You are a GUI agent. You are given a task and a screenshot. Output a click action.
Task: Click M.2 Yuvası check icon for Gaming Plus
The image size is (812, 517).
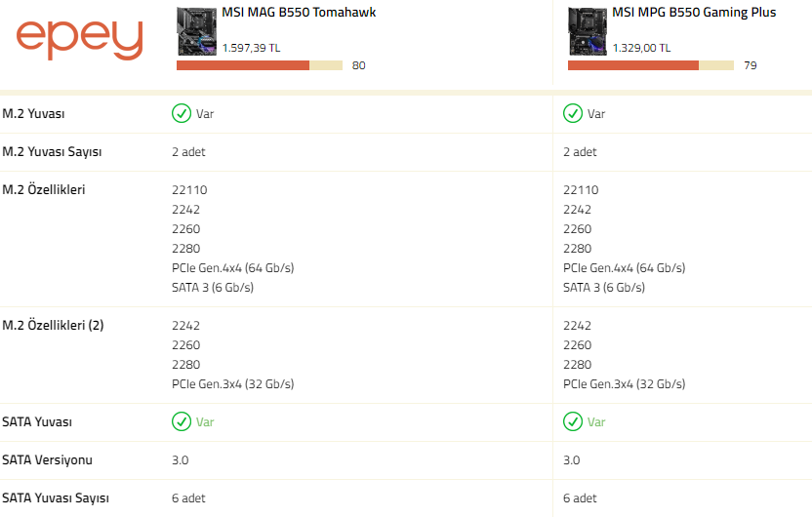573,113
